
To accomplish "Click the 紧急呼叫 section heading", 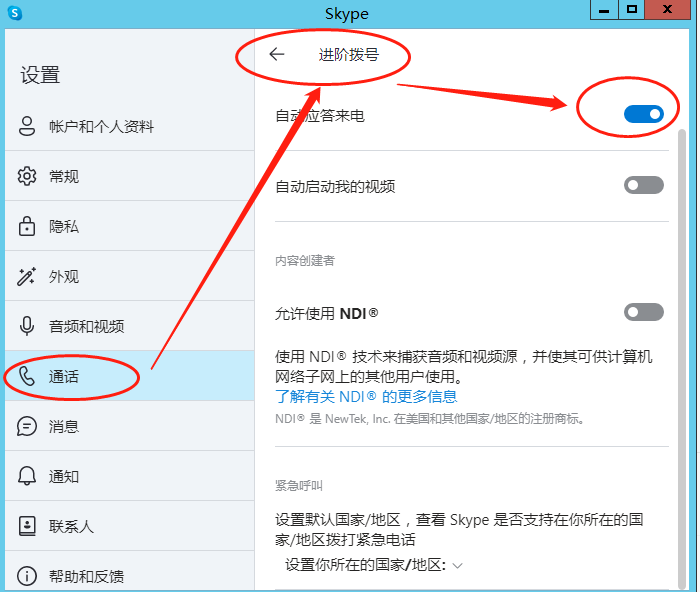I will (299, 485).
